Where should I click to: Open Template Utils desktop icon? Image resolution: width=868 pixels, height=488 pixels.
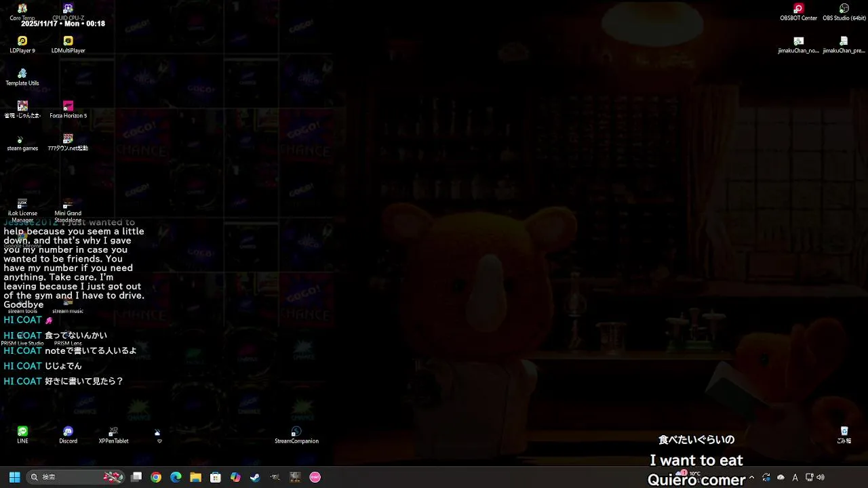(22, 77)
